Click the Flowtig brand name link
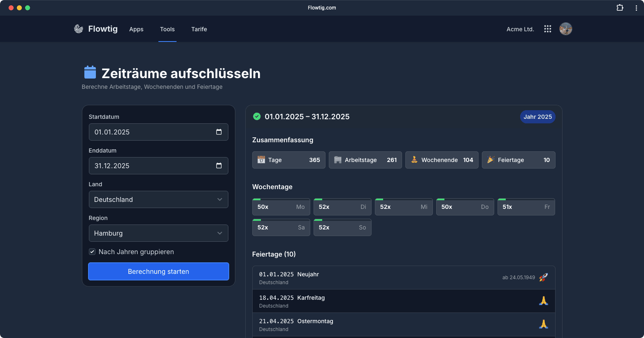644x338 pixels. [103, 29]
